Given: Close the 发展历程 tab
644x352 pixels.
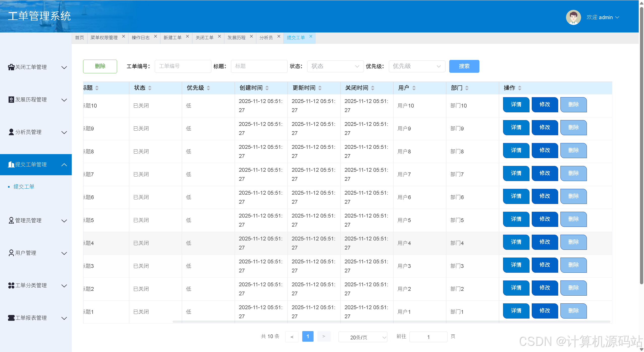Looking at the screenshot, I should pyautogui.click(x=251, y=37).
